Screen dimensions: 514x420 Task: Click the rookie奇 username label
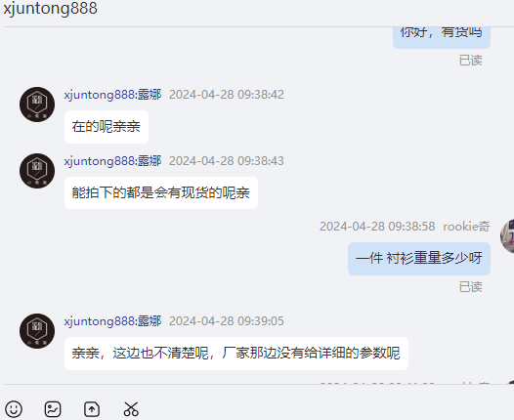(466, 227)
